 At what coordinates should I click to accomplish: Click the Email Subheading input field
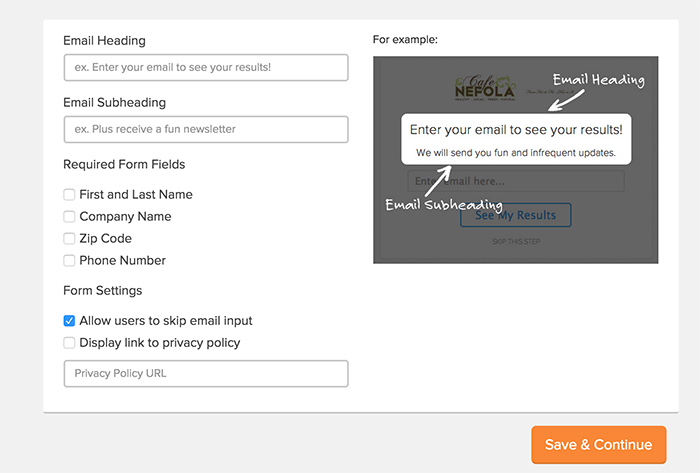(x=206, y=129)
